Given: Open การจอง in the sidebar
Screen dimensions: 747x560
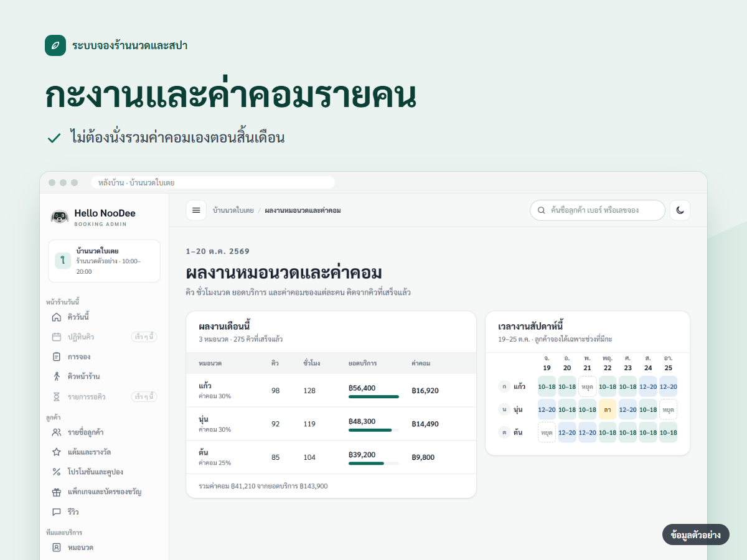Looking at the screenshot, I should pyautogui.click(x=104, y=357).
